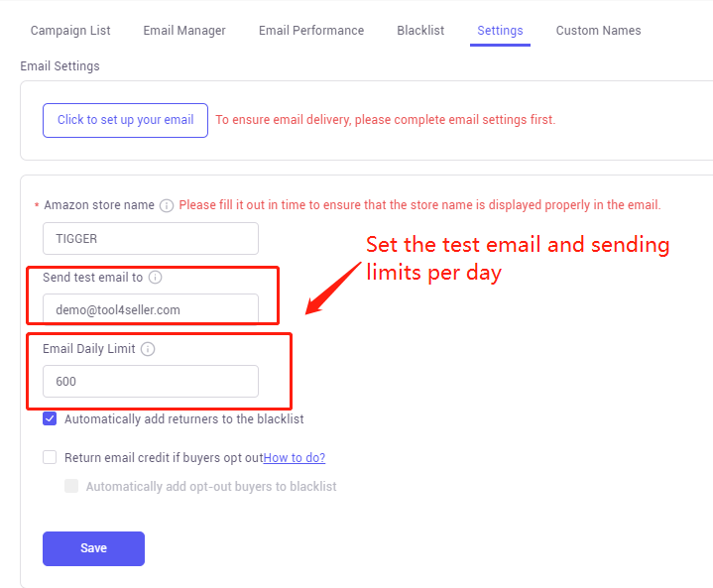
Task: Click the test email field showing demo@tool4seller.com
Action: tap(151, 309)
